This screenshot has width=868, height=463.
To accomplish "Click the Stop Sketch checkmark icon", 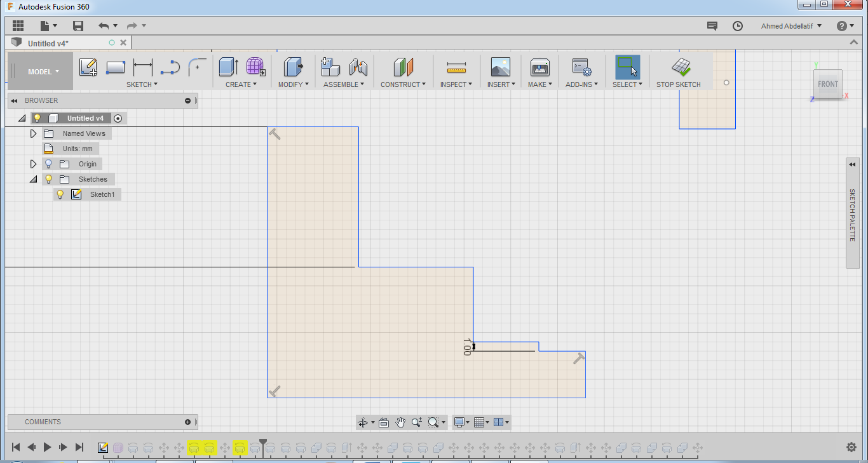I will (x=681, y=67).
